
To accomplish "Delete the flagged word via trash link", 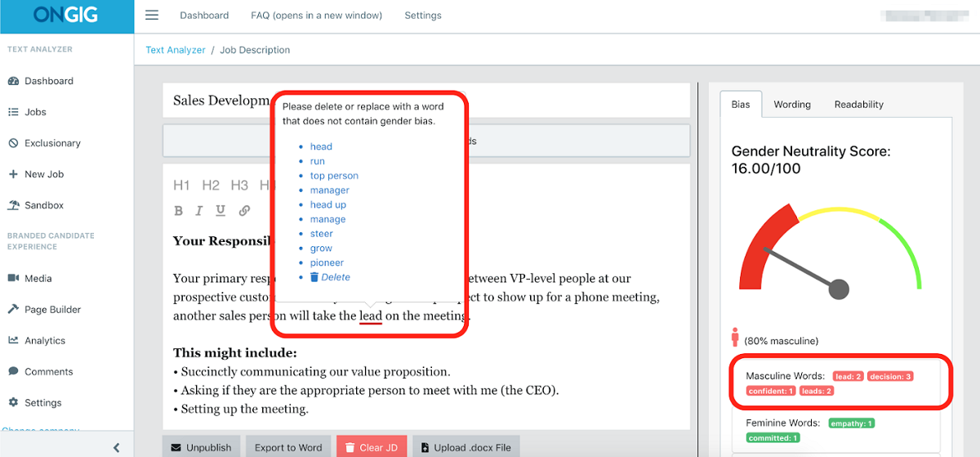I will (x=330, y=277).
